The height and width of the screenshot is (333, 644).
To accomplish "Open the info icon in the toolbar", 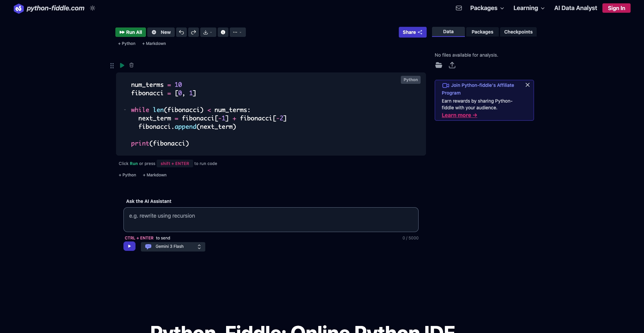I will coord(223,32).
